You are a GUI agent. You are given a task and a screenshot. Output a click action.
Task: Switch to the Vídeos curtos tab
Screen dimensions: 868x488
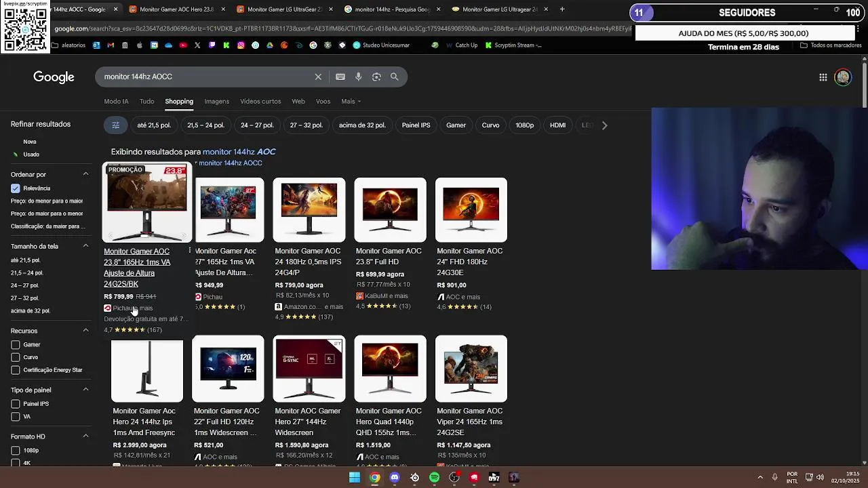click(x=260, y=102)
